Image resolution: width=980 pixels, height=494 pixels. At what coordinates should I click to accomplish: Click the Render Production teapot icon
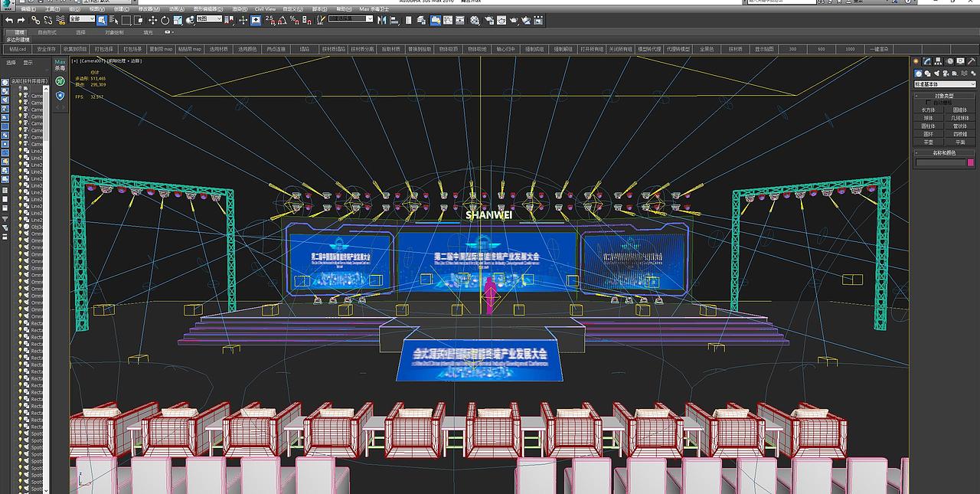tap(514, 20)
